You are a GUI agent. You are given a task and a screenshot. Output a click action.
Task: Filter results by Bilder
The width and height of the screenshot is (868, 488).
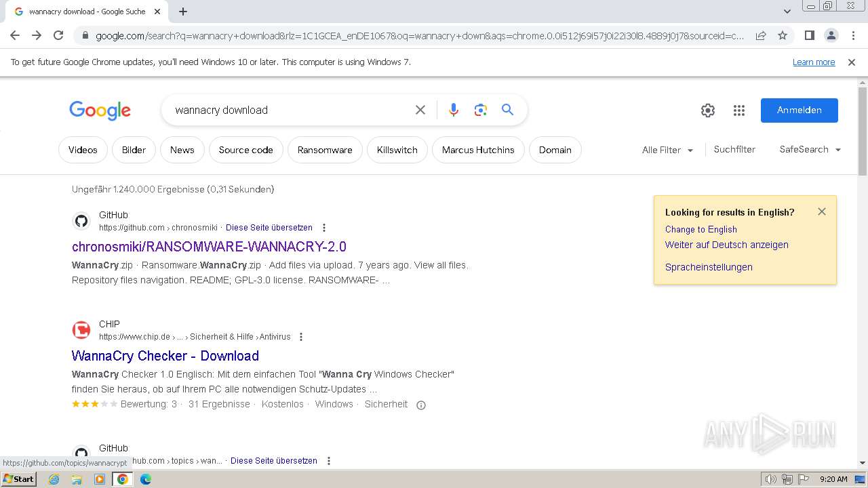click(x=134, y=150)
